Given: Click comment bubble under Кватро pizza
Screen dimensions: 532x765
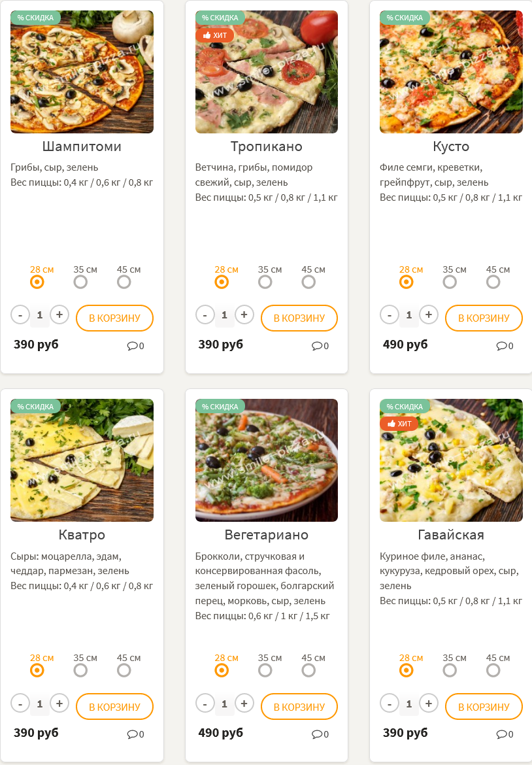Looking at the screenshot, I should (132, 734).
